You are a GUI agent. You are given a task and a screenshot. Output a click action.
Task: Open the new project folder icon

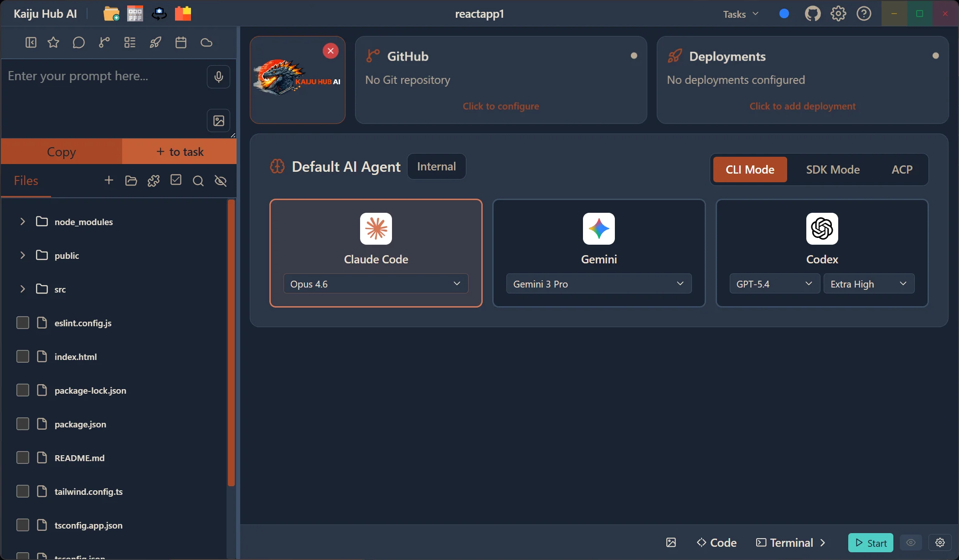click(x=111, y=14)
